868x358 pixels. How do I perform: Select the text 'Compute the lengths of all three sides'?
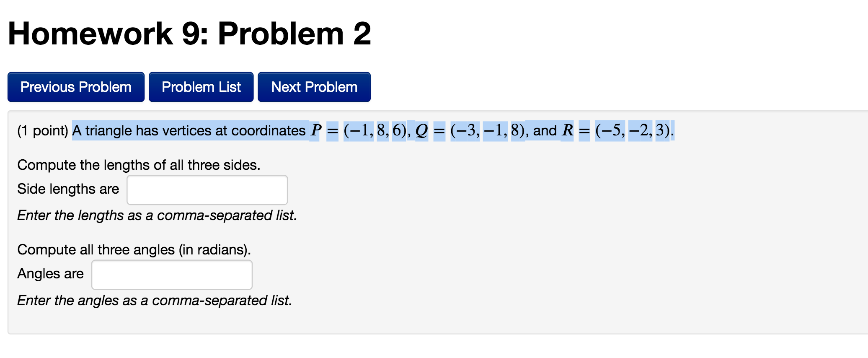[138, 165]
